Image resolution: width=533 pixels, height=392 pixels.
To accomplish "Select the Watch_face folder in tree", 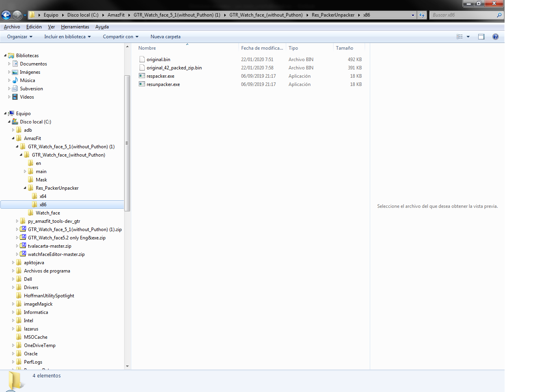I will click(x=48, y=213).
